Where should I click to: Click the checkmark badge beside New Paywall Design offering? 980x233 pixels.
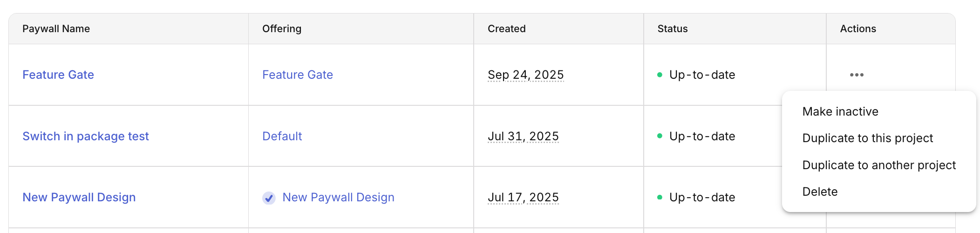(269, 198)
